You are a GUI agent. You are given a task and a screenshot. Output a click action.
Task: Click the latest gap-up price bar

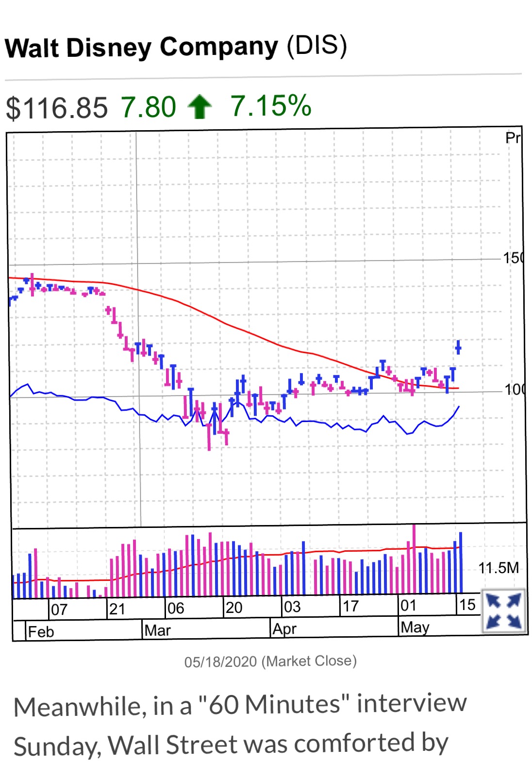click(458, 348)
